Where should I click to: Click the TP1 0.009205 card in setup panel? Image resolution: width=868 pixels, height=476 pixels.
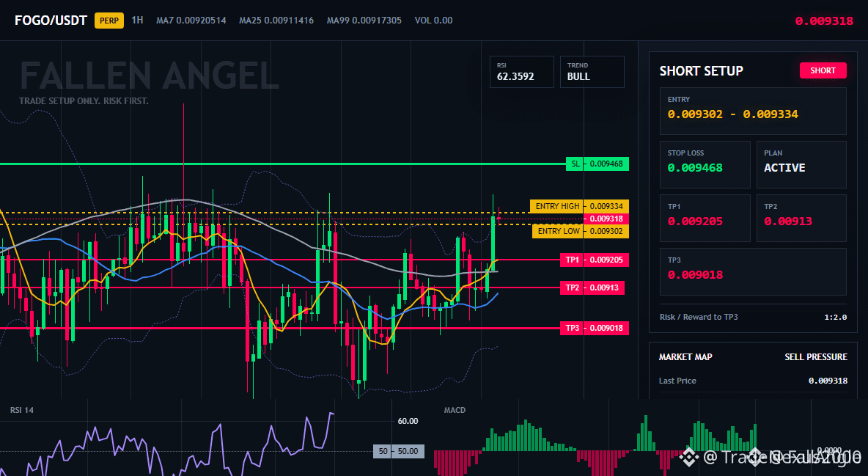click(x=705, y=218)
